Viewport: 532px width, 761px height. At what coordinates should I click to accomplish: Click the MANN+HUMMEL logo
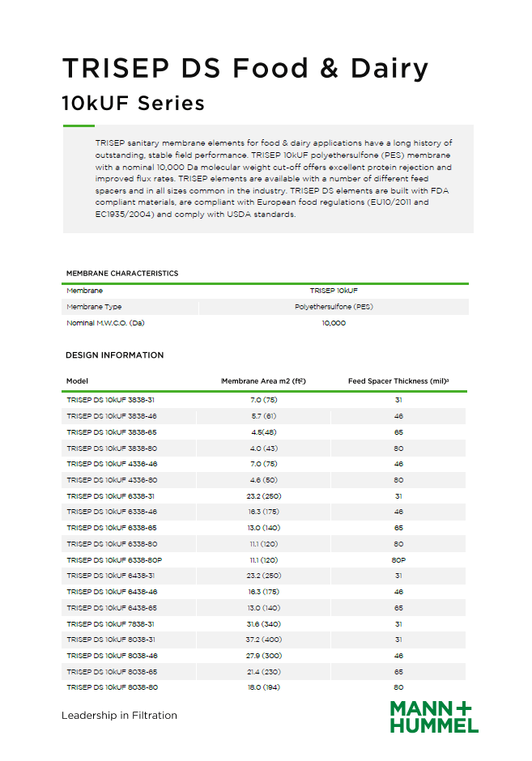(434, 716)
